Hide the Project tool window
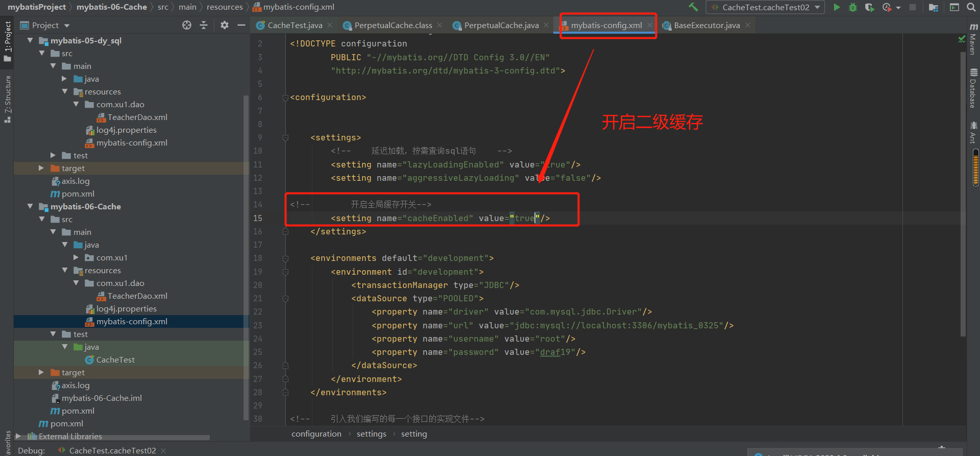This screenshot has width=980, height=456. point(241,25)
